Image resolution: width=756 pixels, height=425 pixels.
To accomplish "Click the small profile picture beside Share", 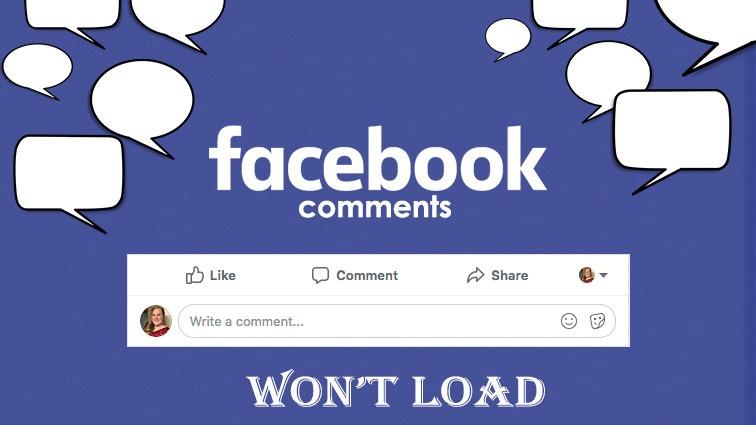I will pos(586,275).
